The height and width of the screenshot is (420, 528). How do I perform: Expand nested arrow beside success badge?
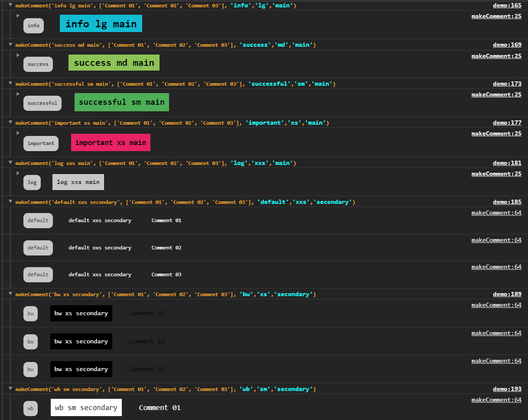click(18, 55)
